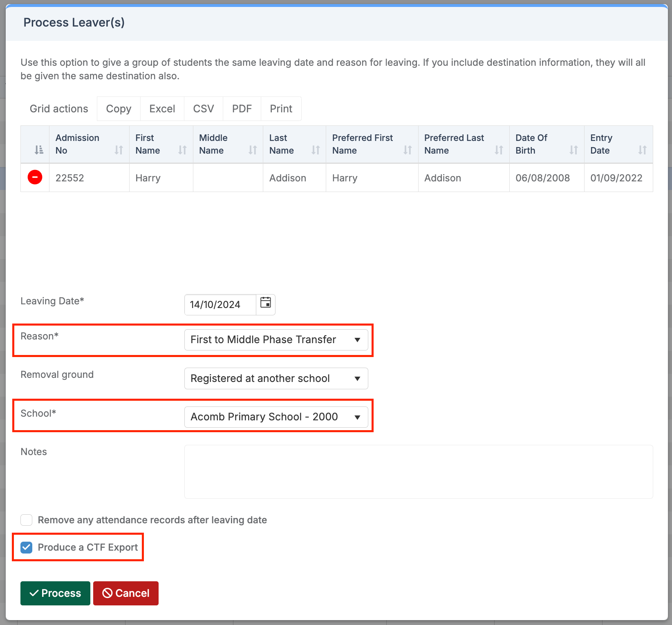Copy the grid contents

[x=118, y=109]
